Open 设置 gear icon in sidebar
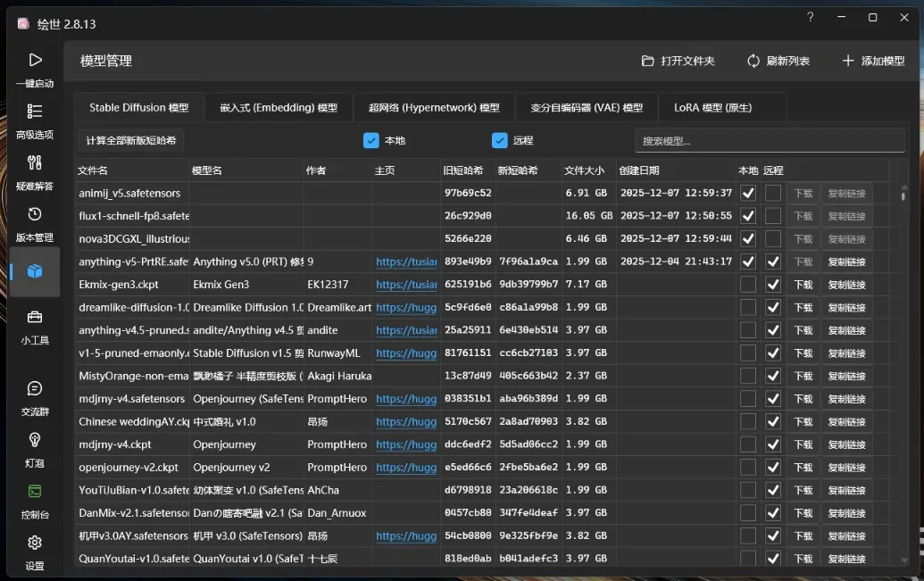Image resolution: width=924 pixels, height=581 pixels. pyautogui.click(x=35, y=543)
